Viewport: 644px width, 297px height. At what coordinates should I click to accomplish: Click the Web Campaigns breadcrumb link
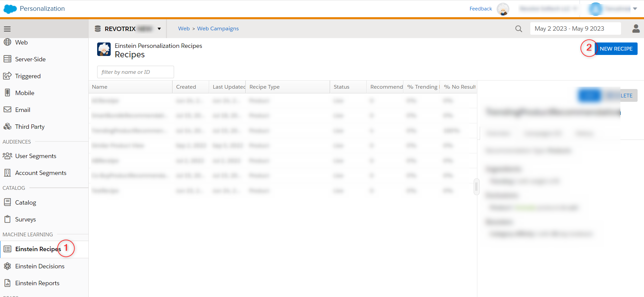218,29
